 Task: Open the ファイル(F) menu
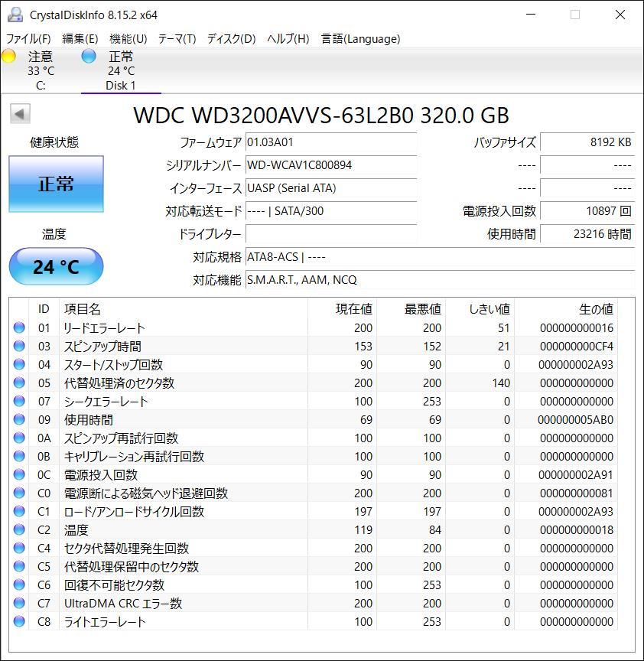[x=28, y=39]
